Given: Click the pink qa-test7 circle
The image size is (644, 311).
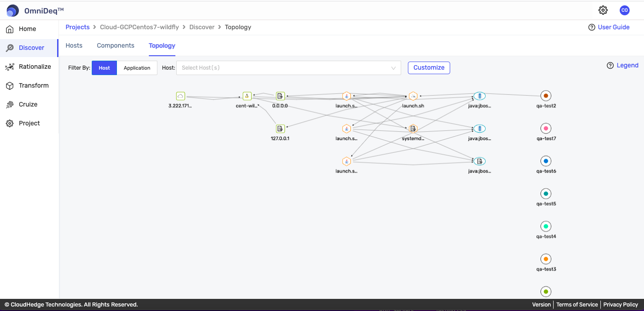Looking at the screenshot, I should click(546, 129).
